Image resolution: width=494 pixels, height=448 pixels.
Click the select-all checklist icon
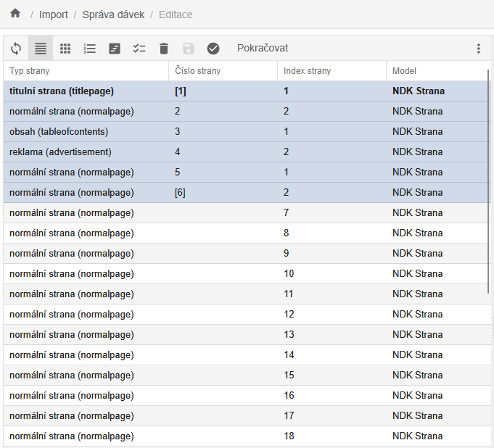[139, 49]
